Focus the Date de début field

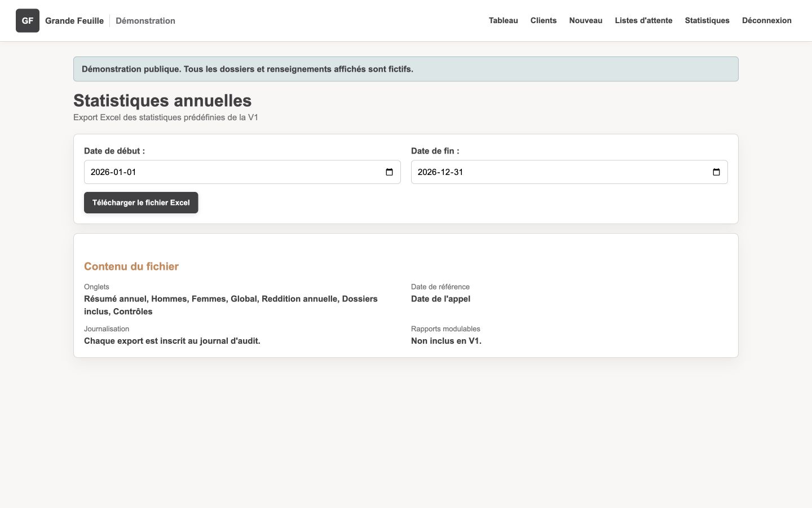[x=242, y=172]
